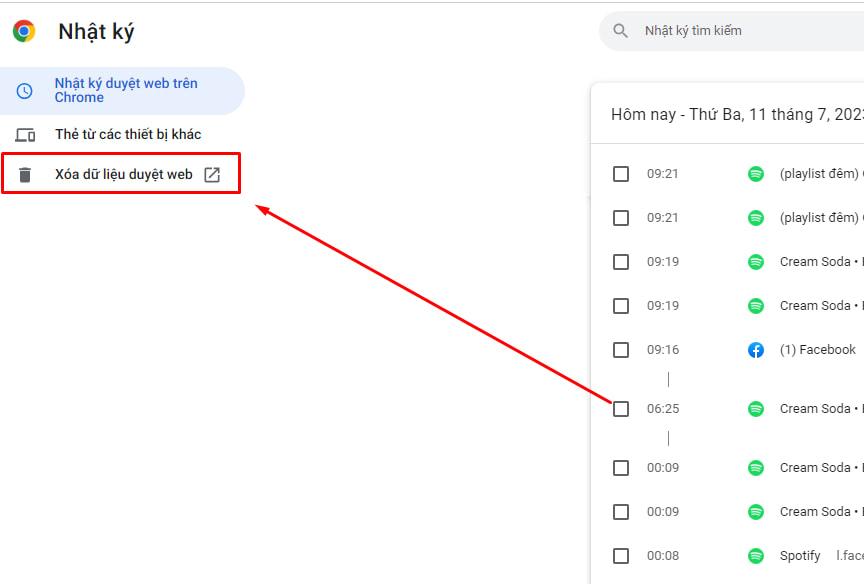Screen dimensions: 864x584
Task: Check the first playlist đêm entry checkbox
Action: pyautogui.click(x=621, y=173)
